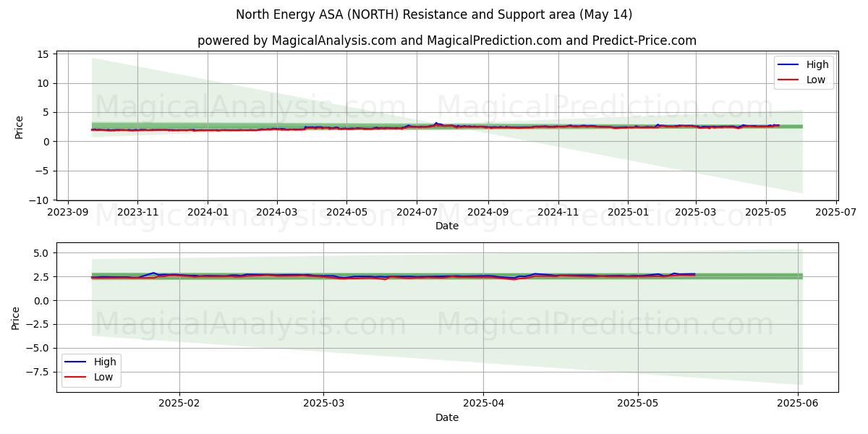Click the '2024-07' tick label
Screen dimensions: 868x434
[416, 212]
